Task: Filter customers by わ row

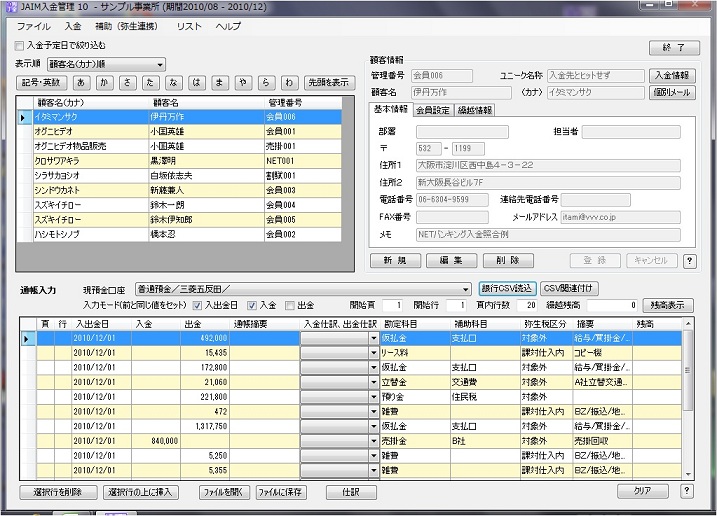Action: [x=289, y=82]
